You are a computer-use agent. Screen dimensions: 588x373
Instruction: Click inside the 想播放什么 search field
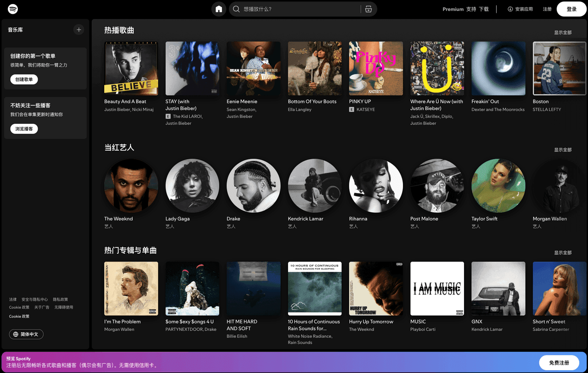click(276, 9)
